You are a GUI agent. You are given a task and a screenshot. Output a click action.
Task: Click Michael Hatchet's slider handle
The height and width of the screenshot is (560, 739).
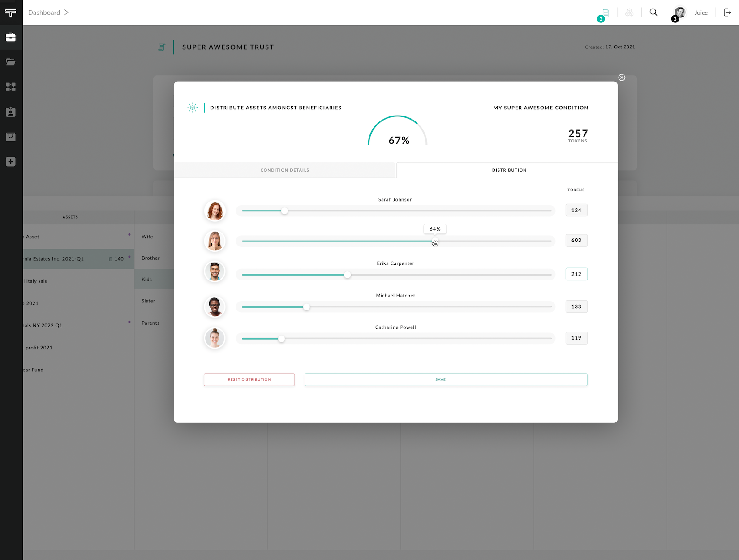tap(306, 307)
